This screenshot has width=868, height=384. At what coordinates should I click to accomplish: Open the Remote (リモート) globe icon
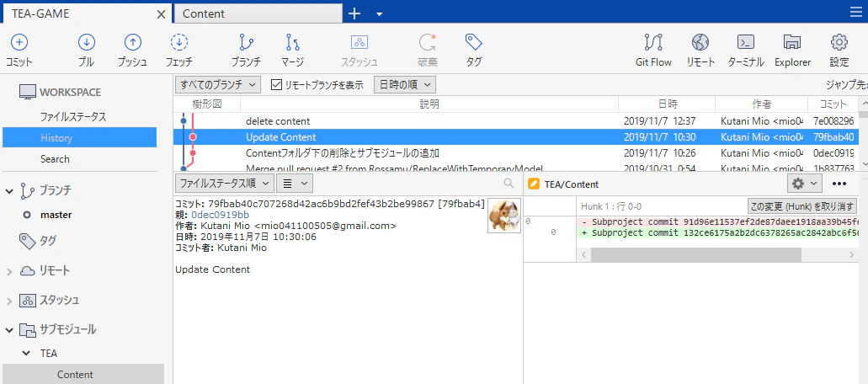pos(700,42)
